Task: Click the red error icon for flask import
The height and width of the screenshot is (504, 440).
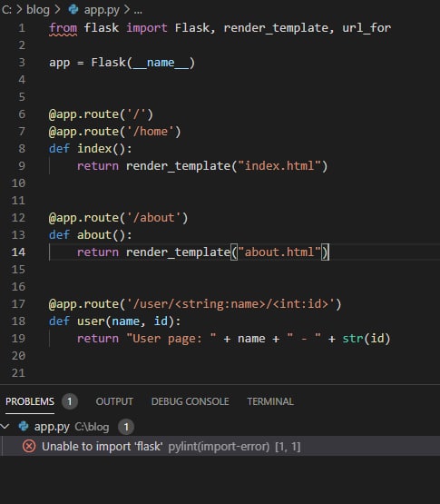Action: coord(29,446)
